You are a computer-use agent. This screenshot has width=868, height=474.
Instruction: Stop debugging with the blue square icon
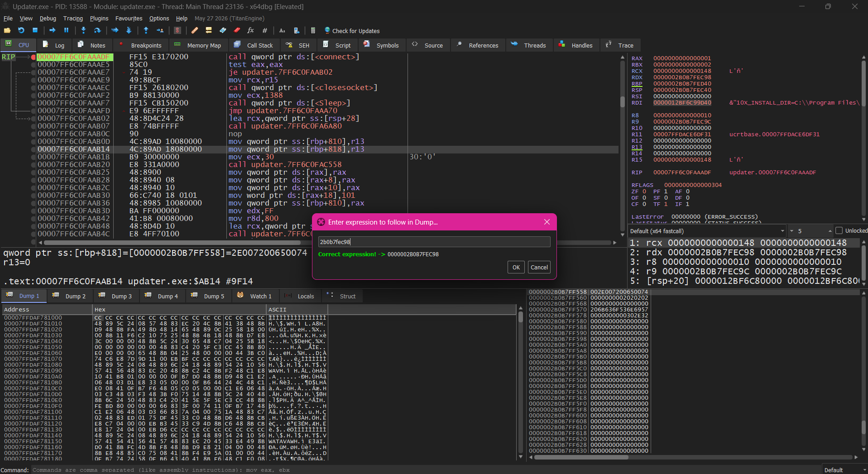[x=35, y=30]
